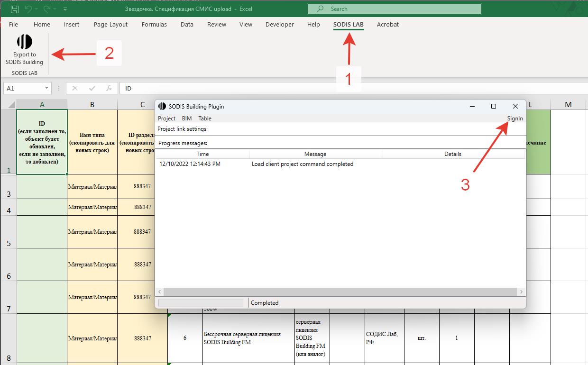Image resolution: width=588 pixels, height=365 pixels.
Task: Maximize the SODIS Building Plugin window
Action: tap(494, 106)
